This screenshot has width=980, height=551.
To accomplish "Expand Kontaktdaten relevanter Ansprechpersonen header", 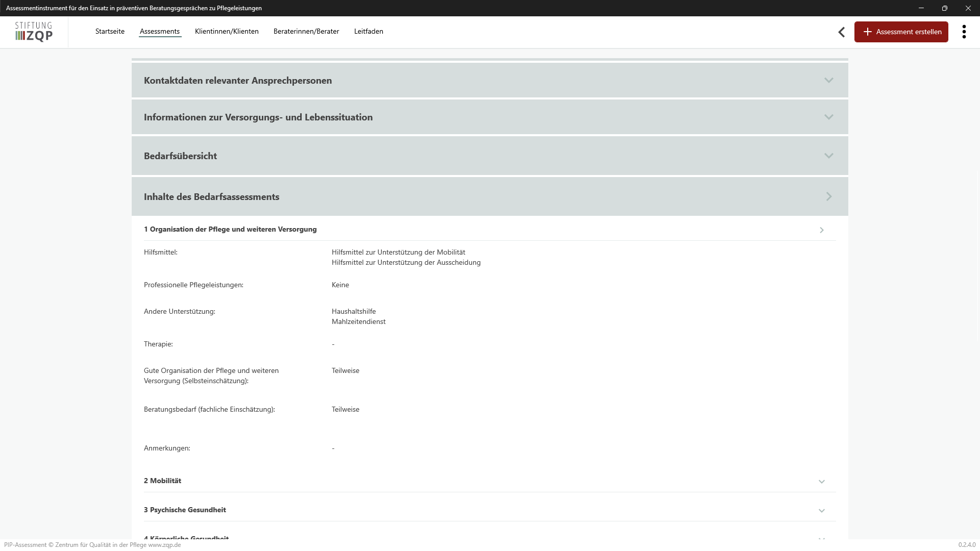I will (x=238, y=81).
